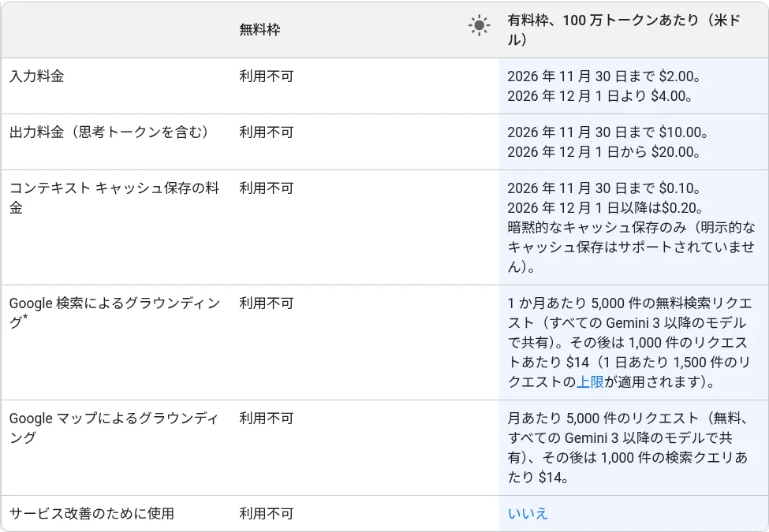Click 利用不可 in the コンテキスト キャッシュ row
This screenshot has height=532, width=769.
coord(267,188)
